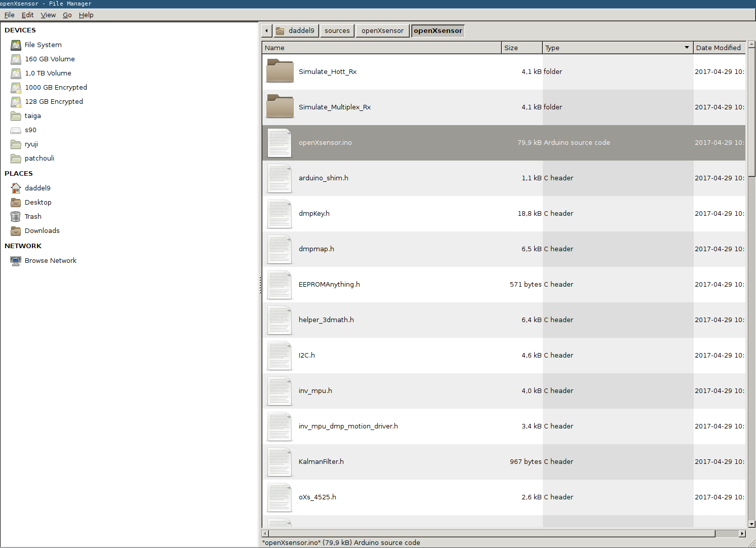Open the Trash icon in Places
756x548 pixels.
click(16, 217)
